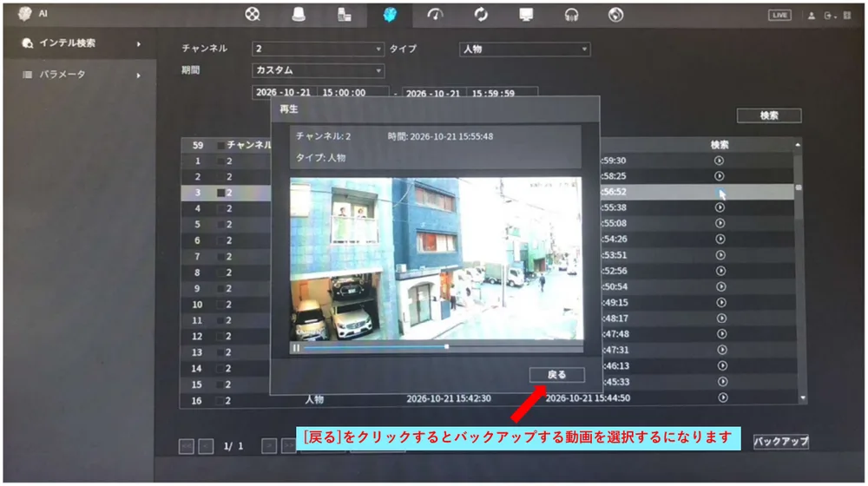Click the start date field 2026-10-21
Screen dimensions: 868x486
pos(284,93)
